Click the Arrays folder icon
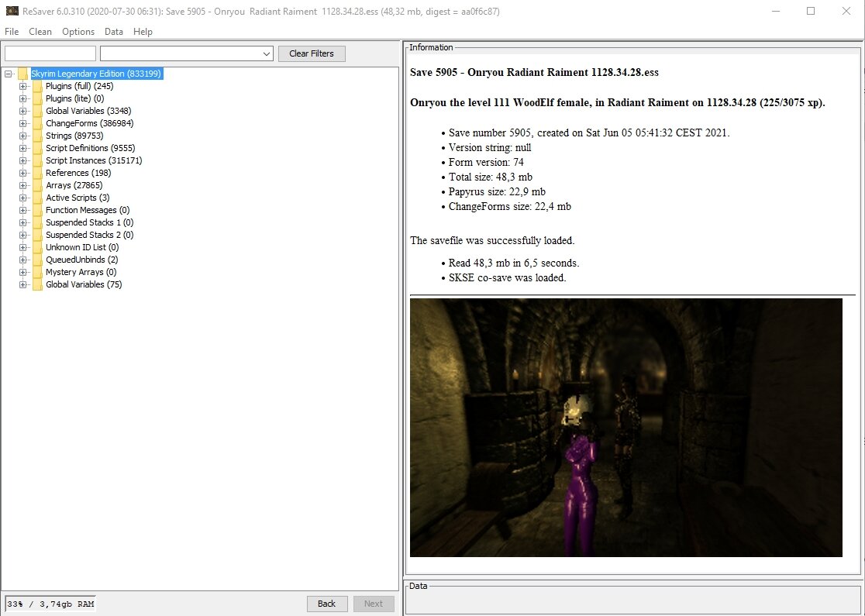865x616 pixels. click(37, 185)
